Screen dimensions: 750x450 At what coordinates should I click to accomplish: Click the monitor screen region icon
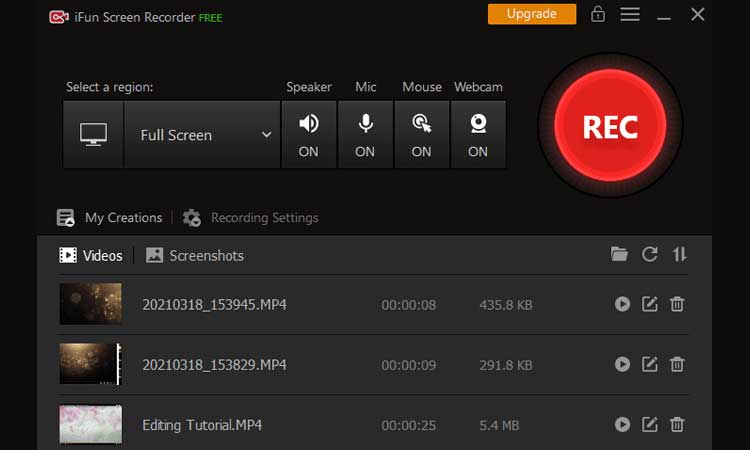pos(94,135)
